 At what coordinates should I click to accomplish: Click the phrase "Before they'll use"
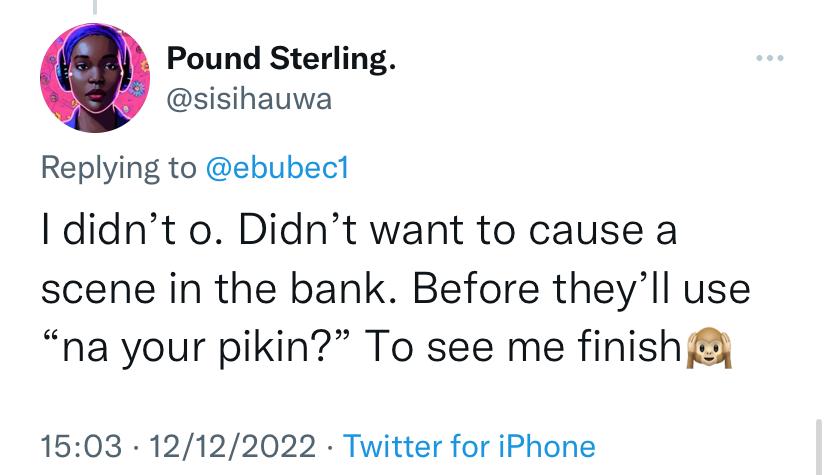[x=581, y=289]
